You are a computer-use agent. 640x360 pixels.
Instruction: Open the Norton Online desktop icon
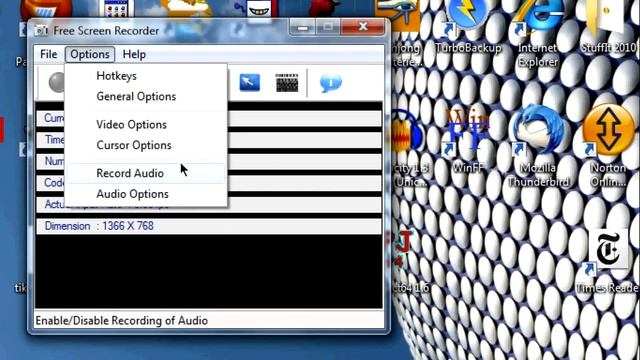tap(608, 146)
